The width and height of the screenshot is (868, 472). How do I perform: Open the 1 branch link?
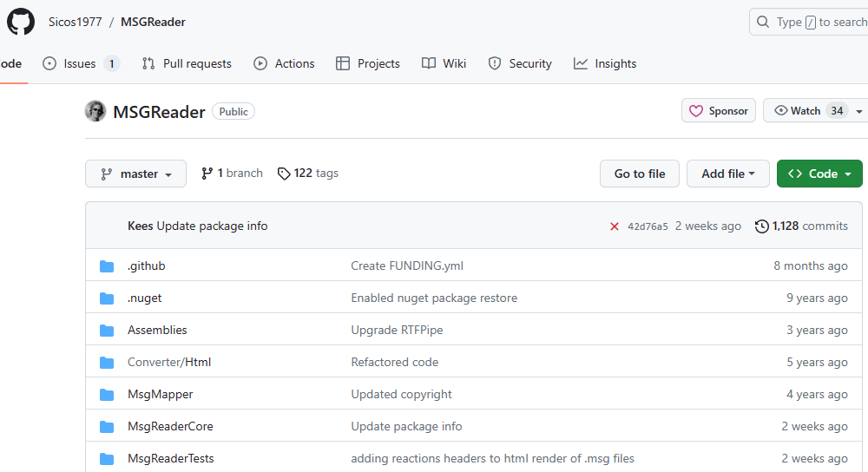(232, 174)
